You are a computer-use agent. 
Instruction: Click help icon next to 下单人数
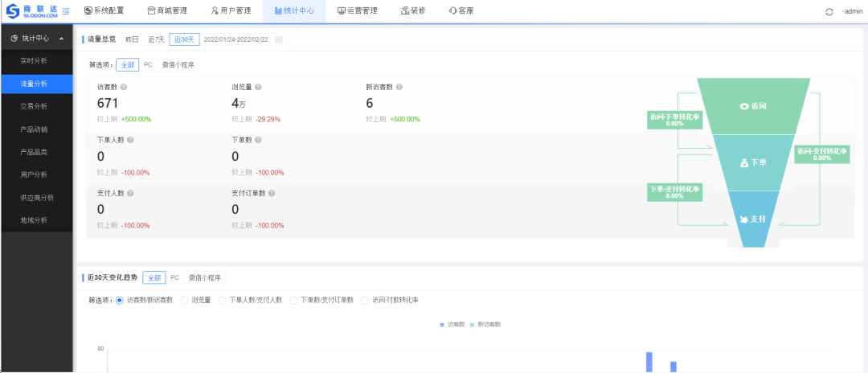pyautogui.click(x=130, y=140)
